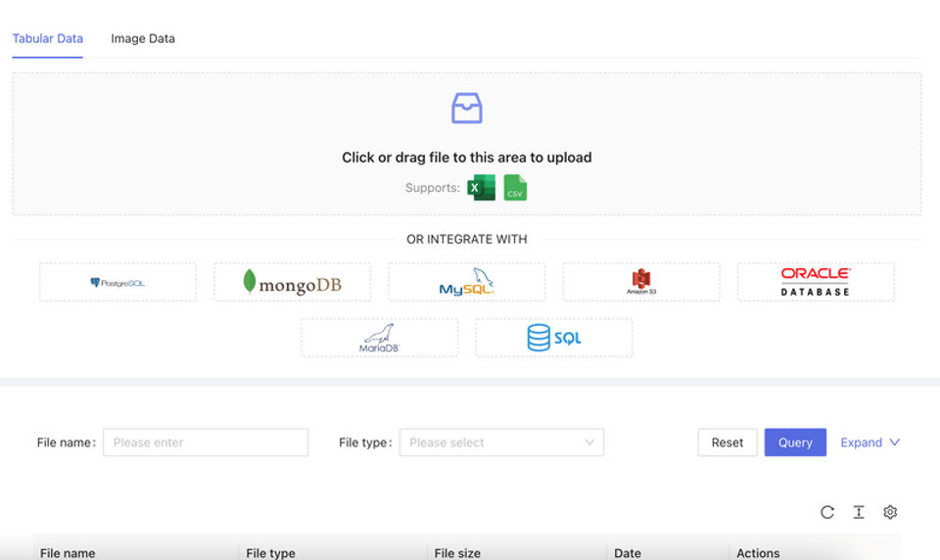Focus the File name input field
This screenshot has height=560, width=940.
click(206, 443)
